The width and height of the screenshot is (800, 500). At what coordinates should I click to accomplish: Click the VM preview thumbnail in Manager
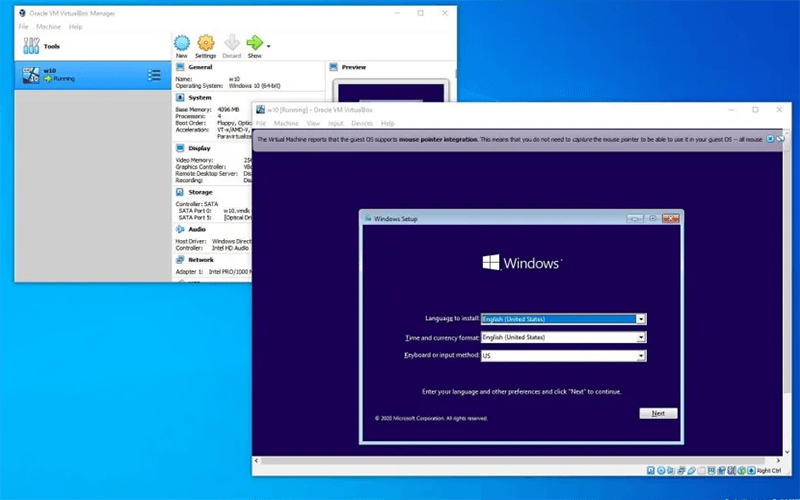click(391, 91)
